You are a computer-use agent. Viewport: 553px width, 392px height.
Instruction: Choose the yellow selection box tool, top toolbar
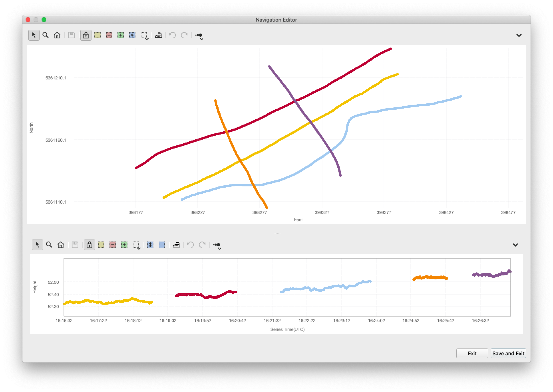click(x=97, y=35)
